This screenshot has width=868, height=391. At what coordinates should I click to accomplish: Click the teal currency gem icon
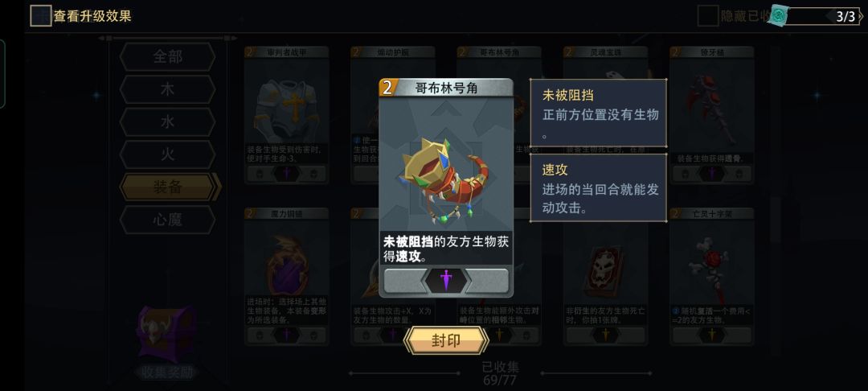click(778, 15)
